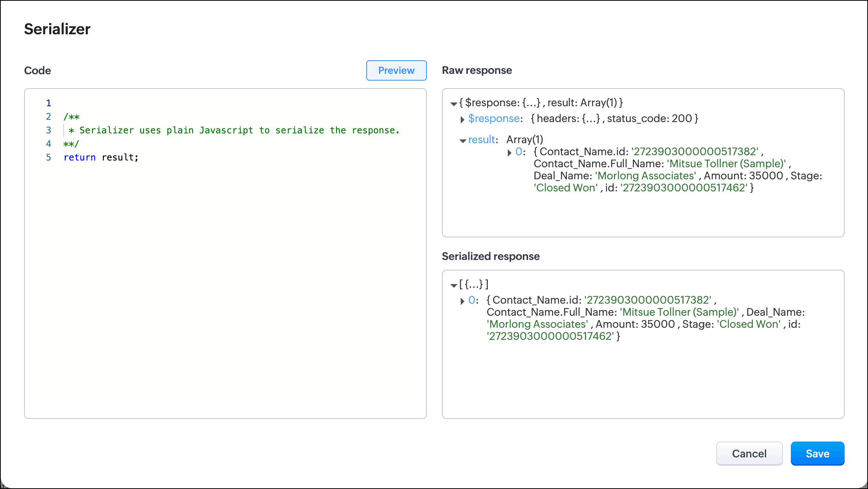Expand item 0 in serialized response
This screenshot has width=868, height=489.
(x=462, y=301)
